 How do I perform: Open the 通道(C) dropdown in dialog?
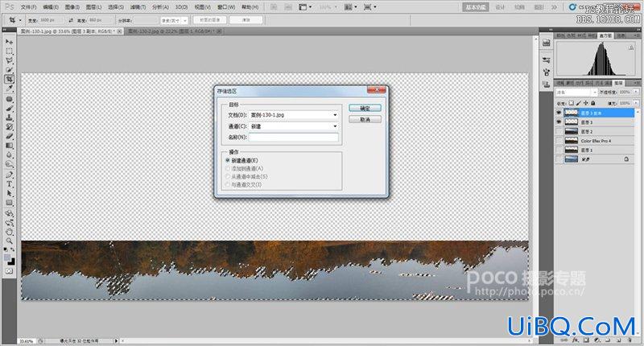[x=294, y=126]
